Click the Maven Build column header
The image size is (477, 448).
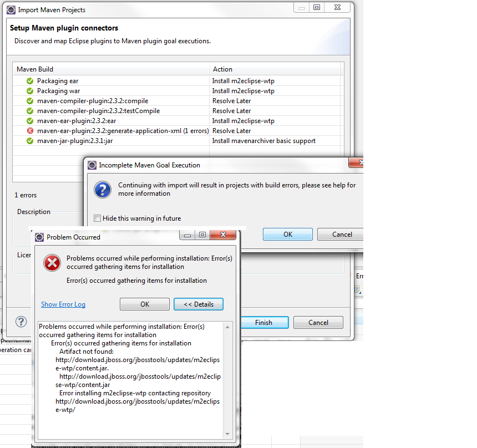coord(111,69)
